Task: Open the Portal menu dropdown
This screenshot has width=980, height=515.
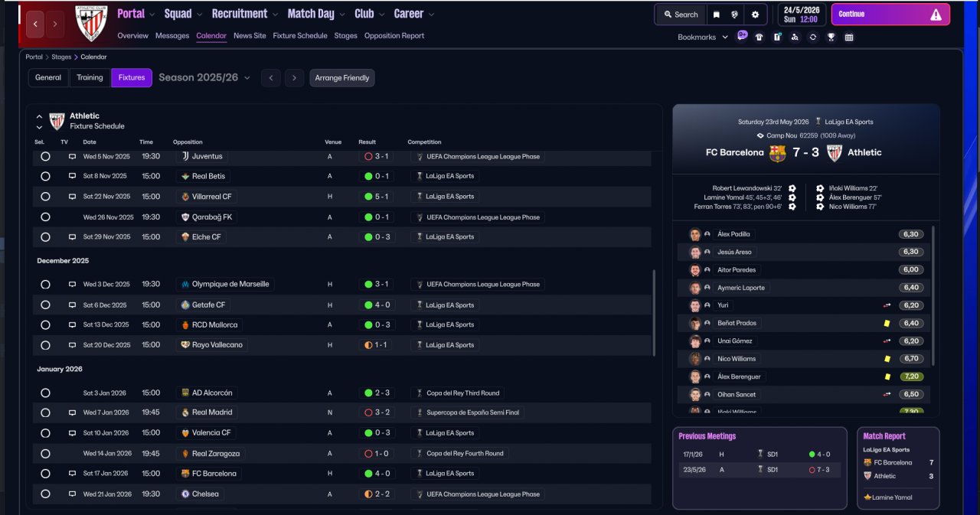Action: (x=136, y=14)
